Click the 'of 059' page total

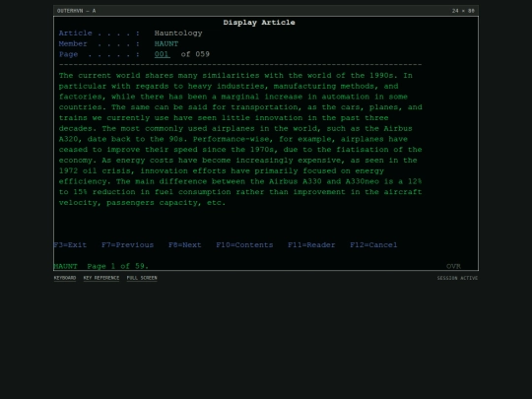pyautogui.click(x=195, y=54)
